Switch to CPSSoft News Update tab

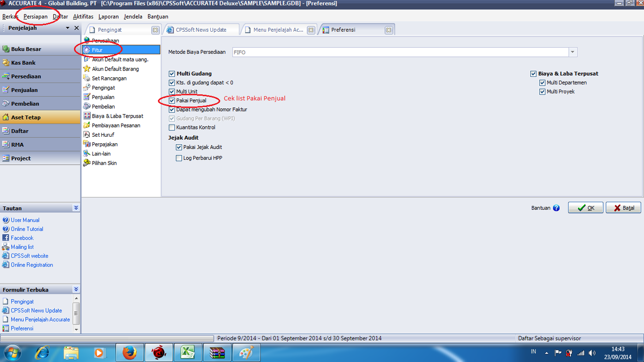pos(200,30)
